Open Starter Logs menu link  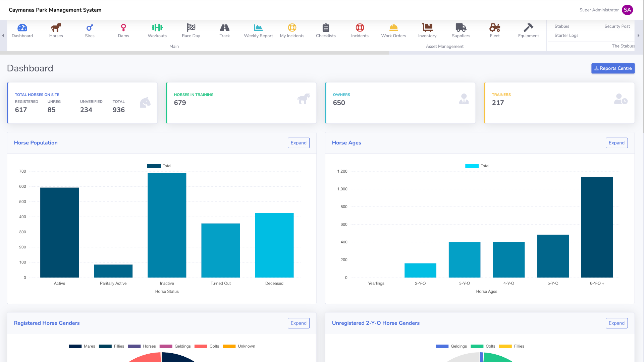[x=566, y=36]
